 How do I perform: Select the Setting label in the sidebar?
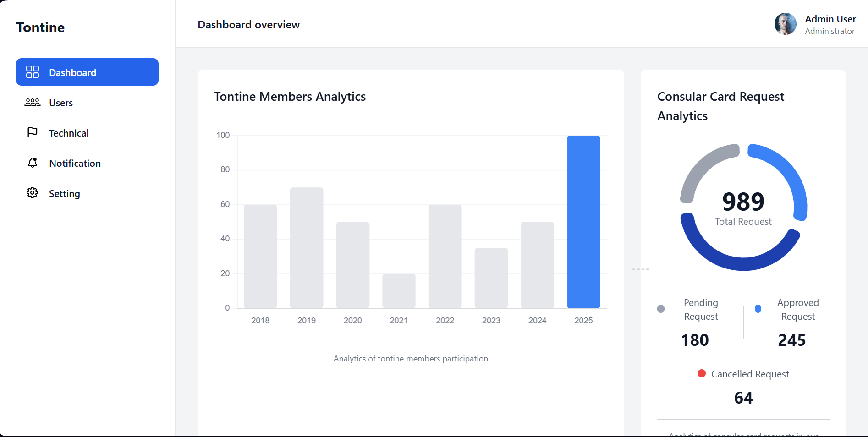[65, 194]
